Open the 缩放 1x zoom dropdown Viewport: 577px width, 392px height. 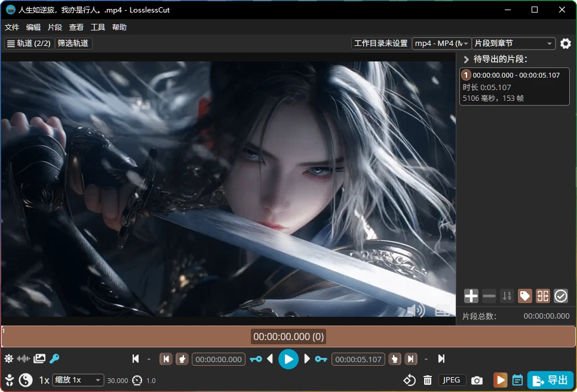(x=78, y=380)
